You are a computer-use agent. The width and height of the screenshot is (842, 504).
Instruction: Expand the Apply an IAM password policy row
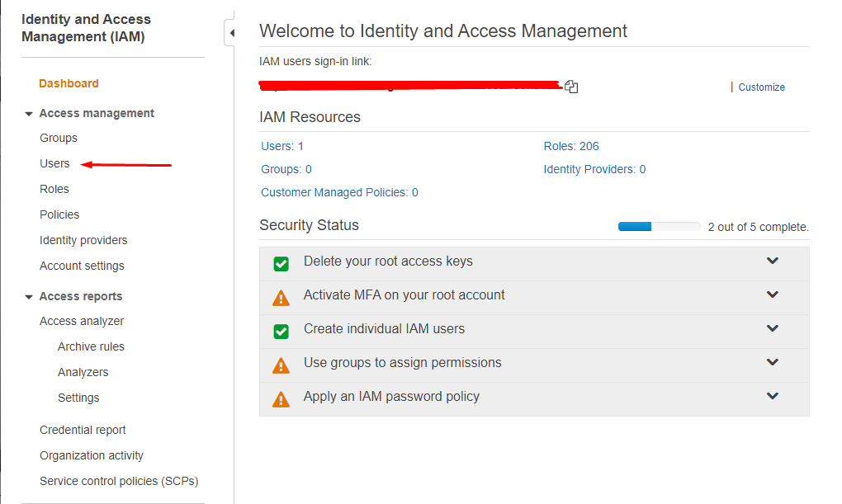[772, 395]
